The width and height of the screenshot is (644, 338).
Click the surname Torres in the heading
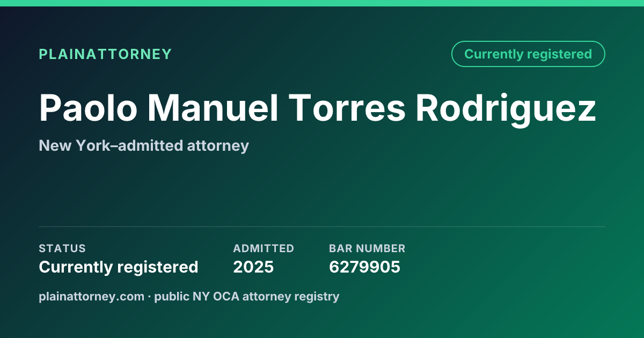(347, 108)
